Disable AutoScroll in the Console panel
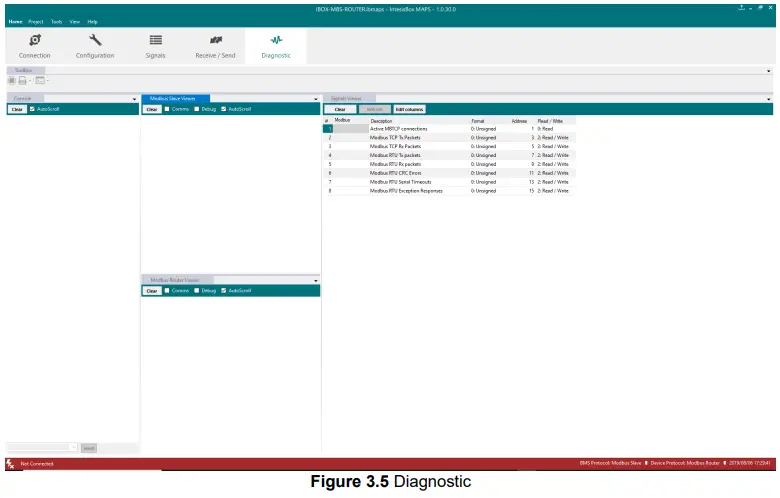Viewport: 780px width, 498px height. 32,109
